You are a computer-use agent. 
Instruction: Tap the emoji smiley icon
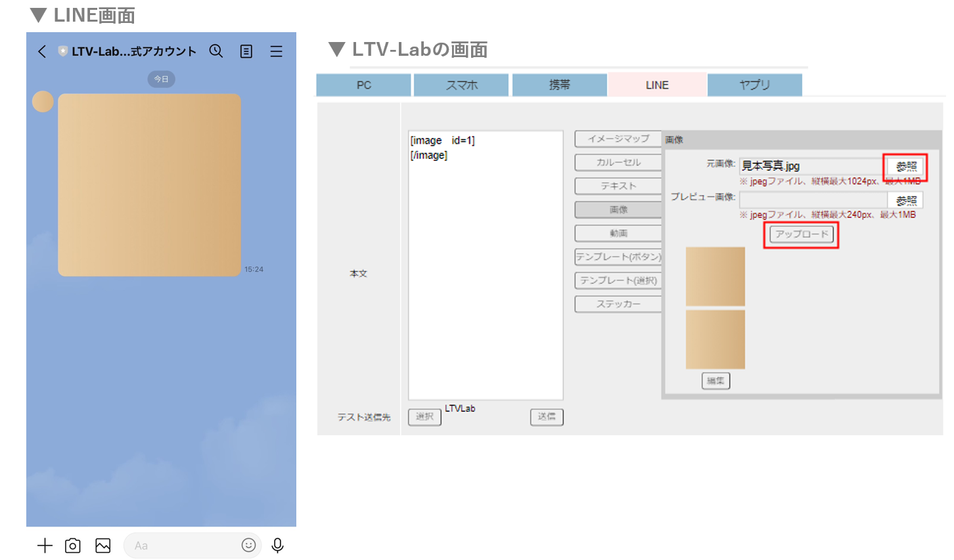coord(248,545)
